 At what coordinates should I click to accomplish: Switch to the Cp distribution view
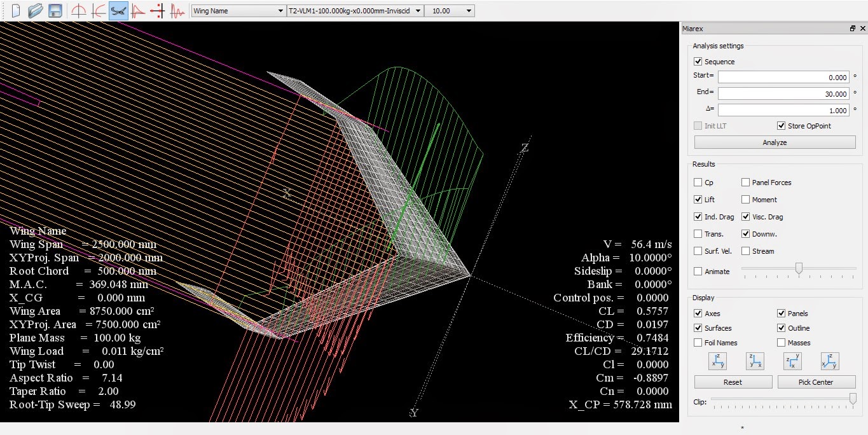(x=137, y=10)
